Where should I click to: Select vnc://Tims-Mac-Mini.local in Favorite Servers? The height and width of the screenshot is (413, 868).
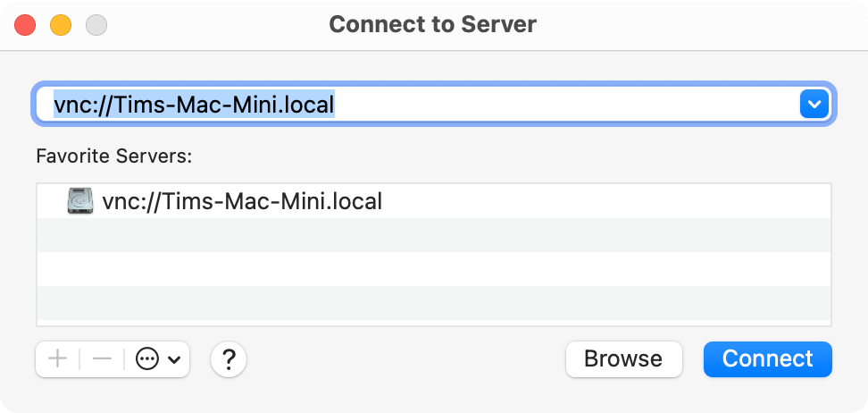[x=433, y=200]
